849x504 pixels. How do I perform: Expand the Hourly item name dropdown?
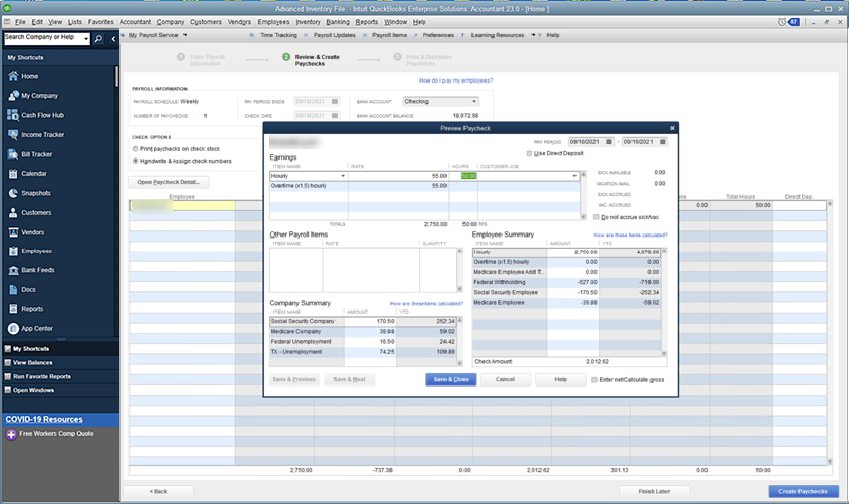pos(343,176)
